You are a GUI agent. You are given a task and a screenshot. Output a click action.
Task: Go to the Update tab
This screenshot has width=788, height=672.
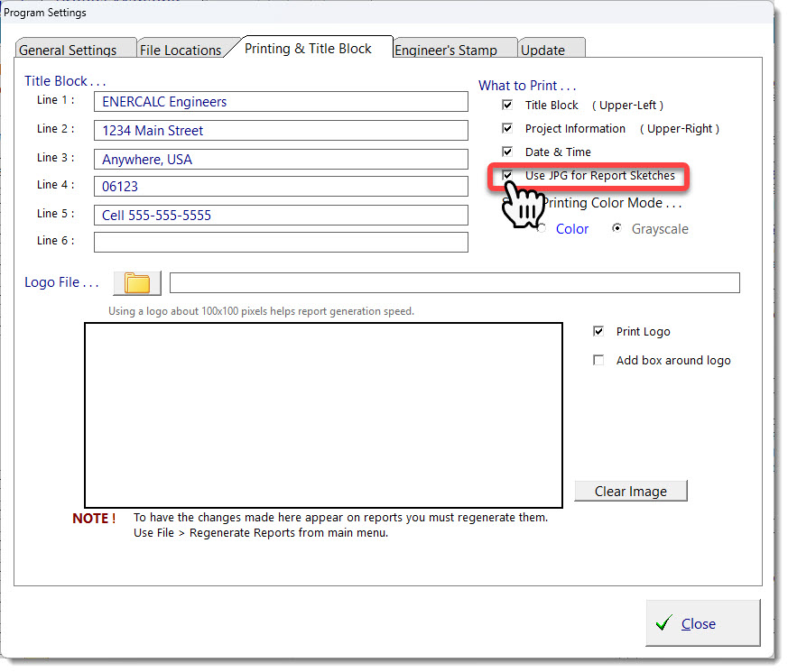point(543,50)
